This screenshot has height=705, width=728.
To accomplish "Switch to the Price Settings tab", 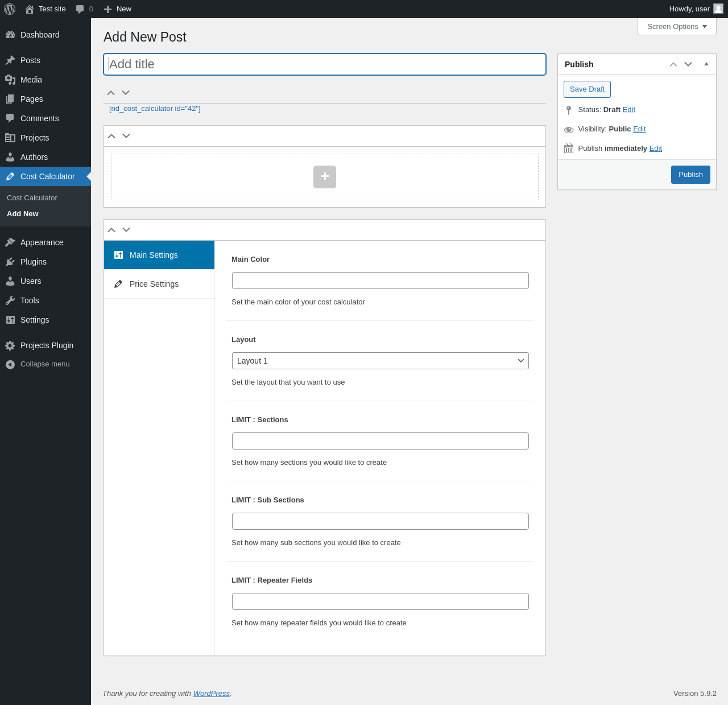I will pyautogui.click(x=159, y=284).
